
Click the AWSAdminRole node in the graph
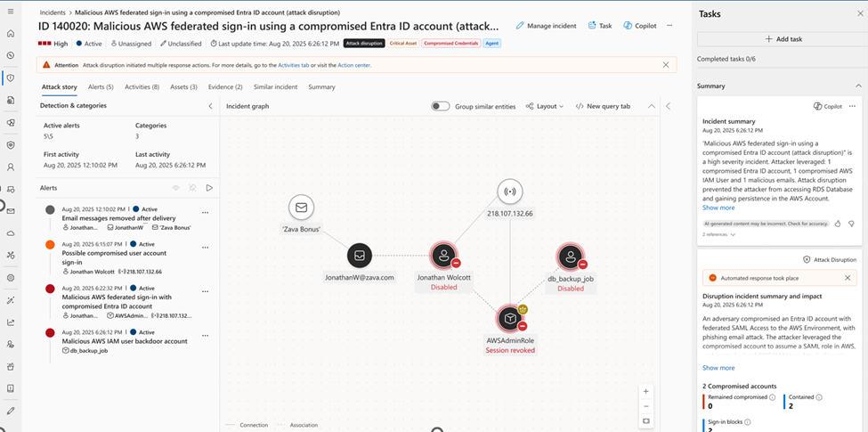click(509, 318)
